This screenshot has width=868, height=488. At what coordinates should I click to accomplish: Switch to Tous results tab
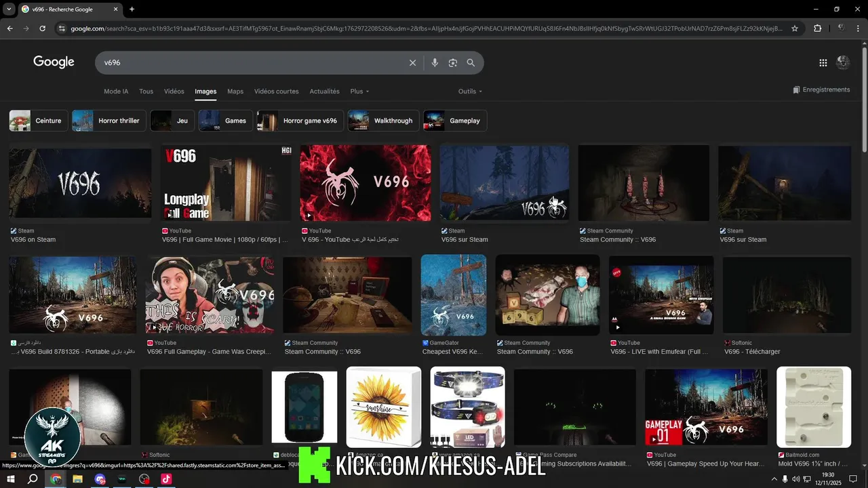click(x=146, y=91)
